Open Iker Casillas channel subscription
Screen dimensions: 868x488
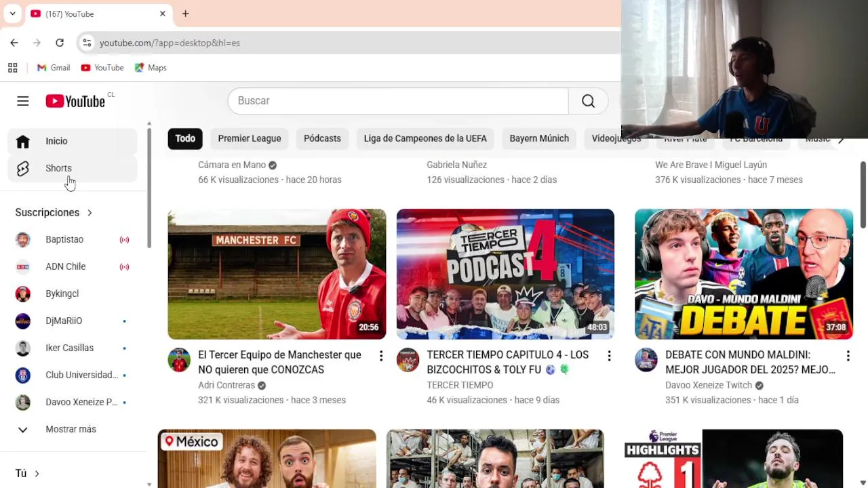pyautogui.click(x=73, y=348)
